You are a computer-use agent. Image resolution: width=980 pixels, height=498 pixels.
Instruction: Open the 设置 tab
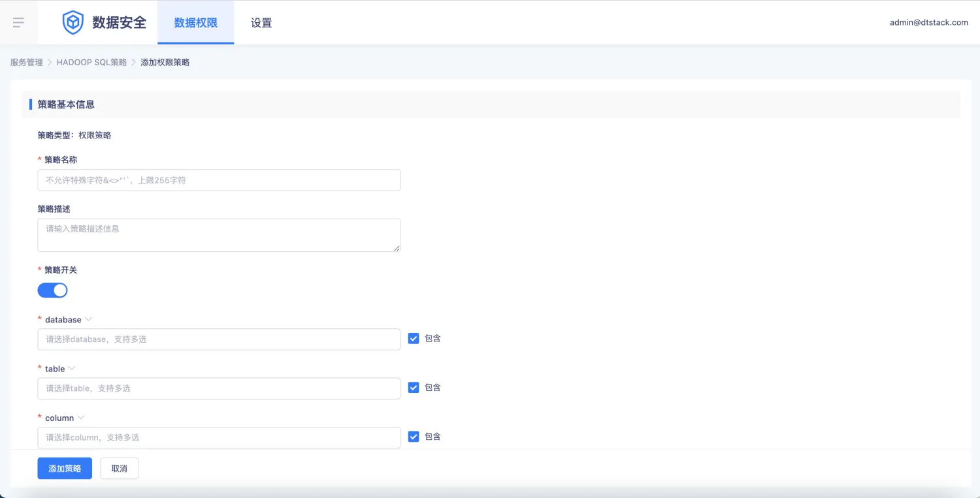(x=261, y=23)
